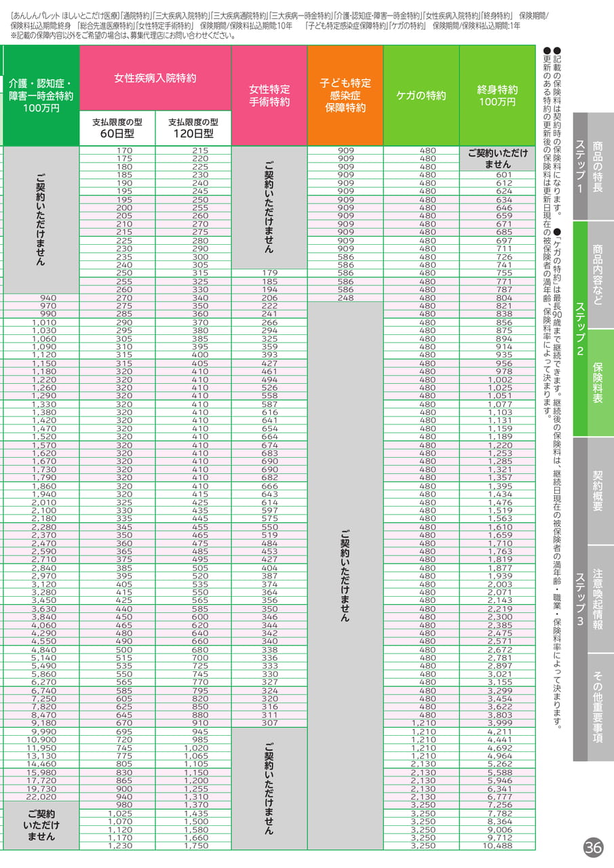The width and height of the screenshot is (614, 868).
Task: Click the ステップ2 label
Action: (580, 328)
